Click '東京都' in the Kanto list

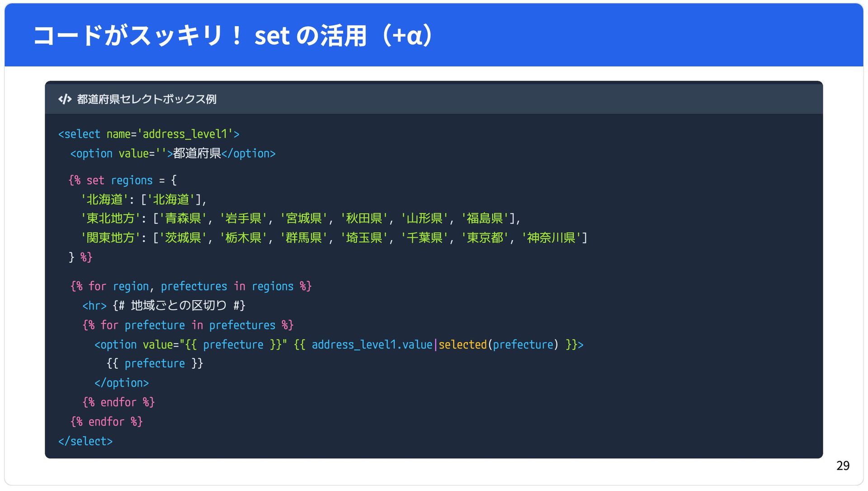(485, 238)
